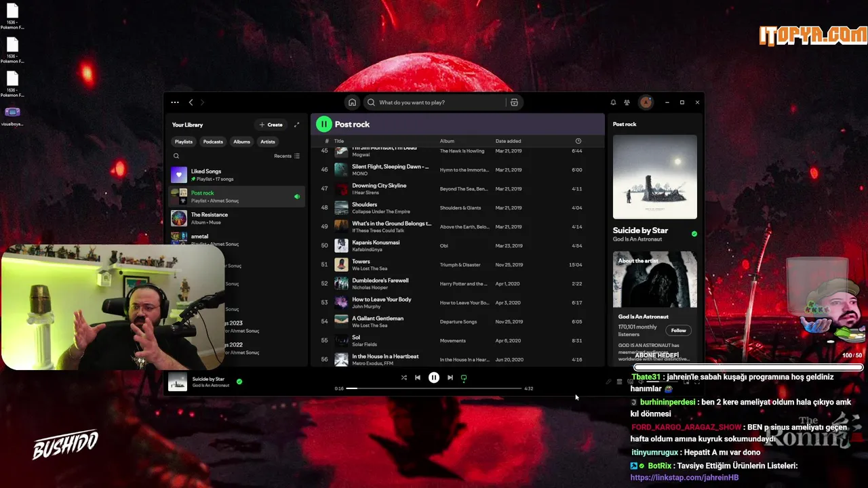Play track Kapanis Konusmasi
Viewport: 868px width, 488px height.
tap(458, 245)
